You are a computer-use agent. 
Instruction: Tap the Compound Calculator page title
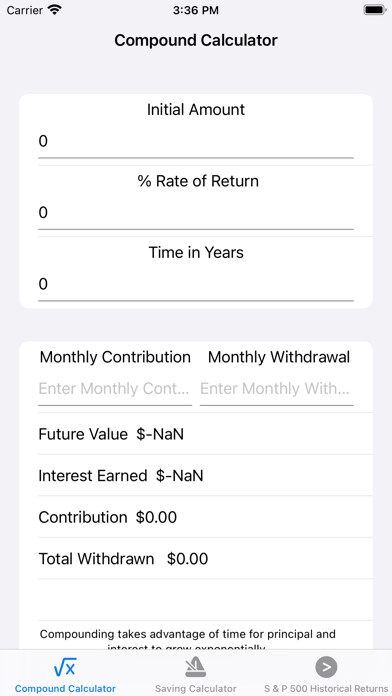196,40
